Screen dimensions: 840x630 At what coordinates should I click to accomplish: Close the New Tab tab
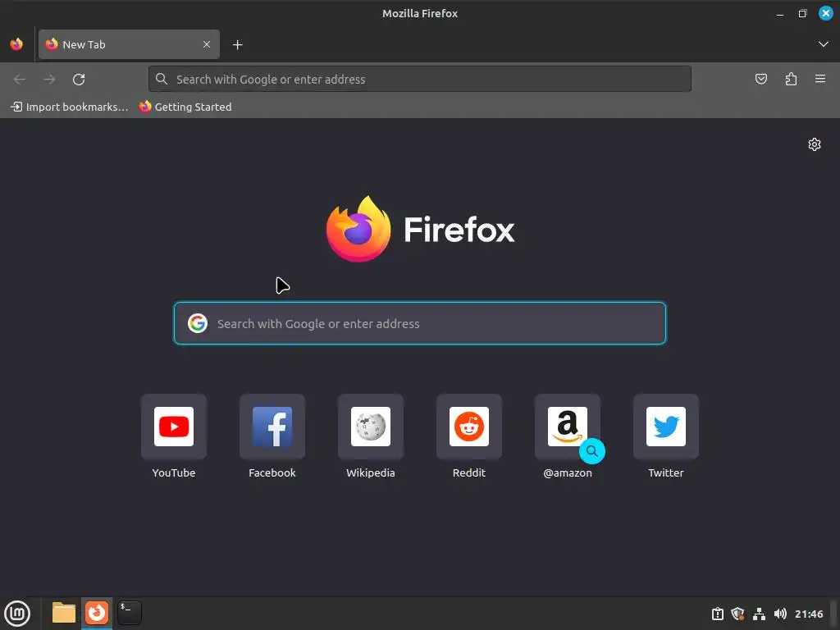207,44
